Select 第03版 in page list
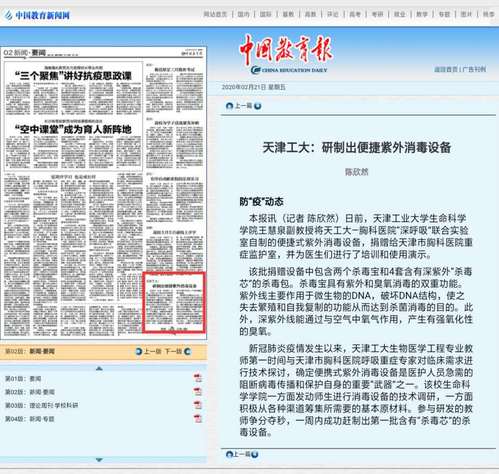This screenshot has width=499, height=474. point(41,405)
